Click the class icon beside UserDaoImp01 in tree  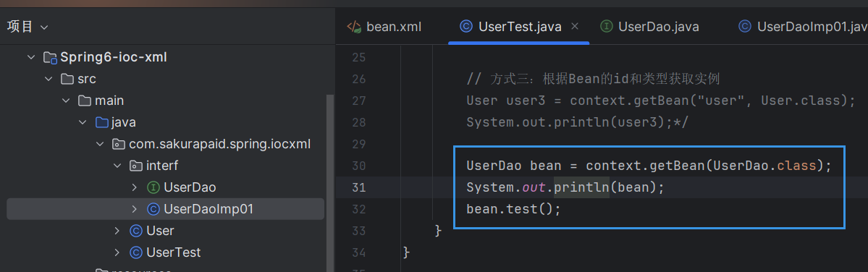click(153, 209)
